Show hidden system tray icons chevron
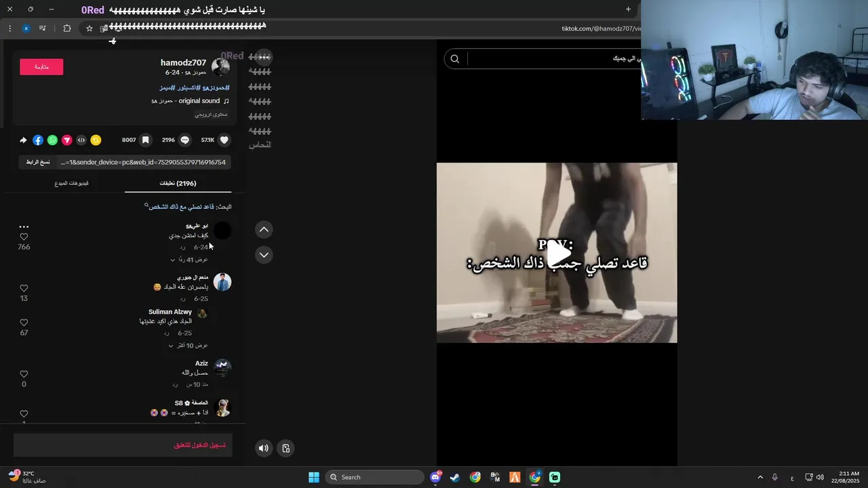 (760, 477)
